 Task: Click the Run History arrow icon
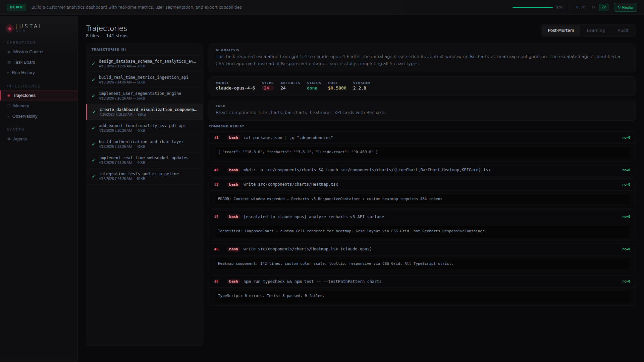click(x=8, y=73)
